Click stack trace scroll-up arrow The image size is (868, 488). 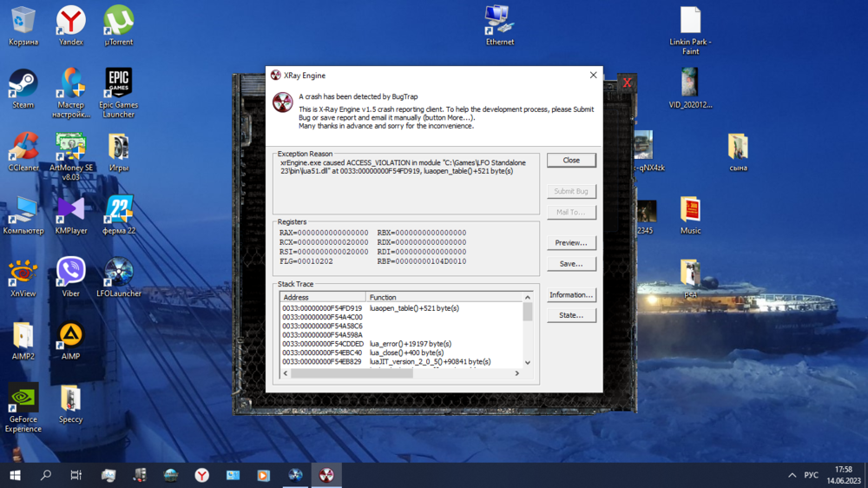coord(528,298)
